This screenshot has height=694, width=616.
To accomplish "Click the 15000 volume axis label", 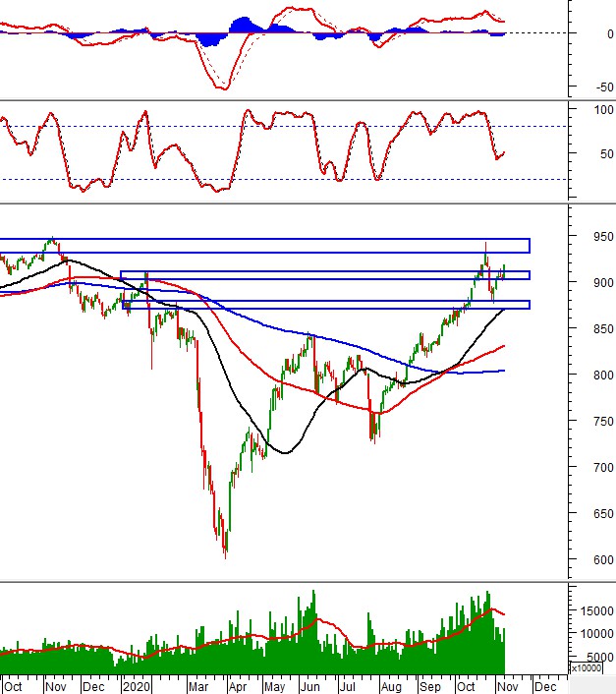I will coord(593,610).
